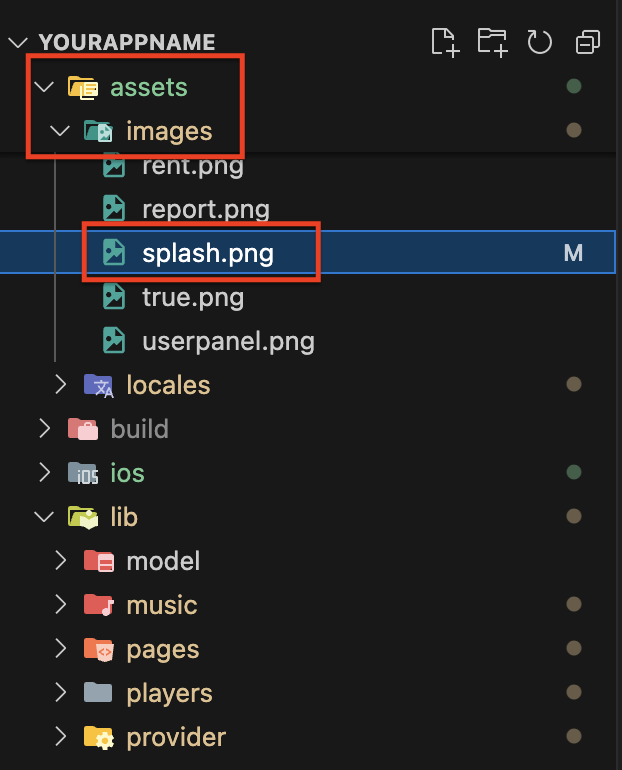This screenshot has height=770, width=622.
Task: Click the build folder icon
Action: [x=82, y=429]
